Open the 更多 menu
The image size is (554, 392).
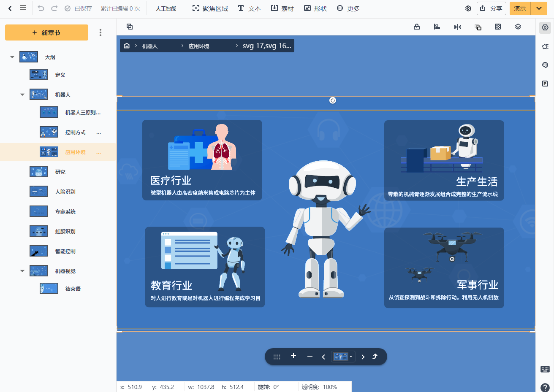348,8
